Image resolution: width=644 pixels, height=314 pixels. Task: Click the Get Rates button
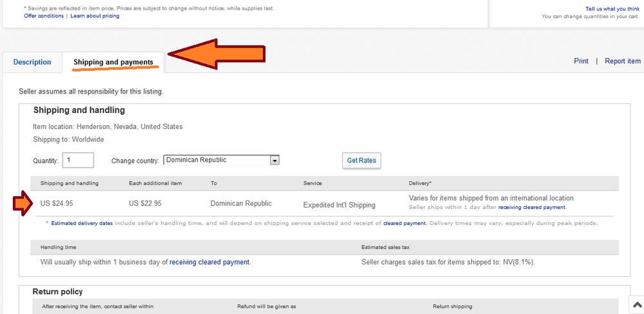(x=362, y=161)
